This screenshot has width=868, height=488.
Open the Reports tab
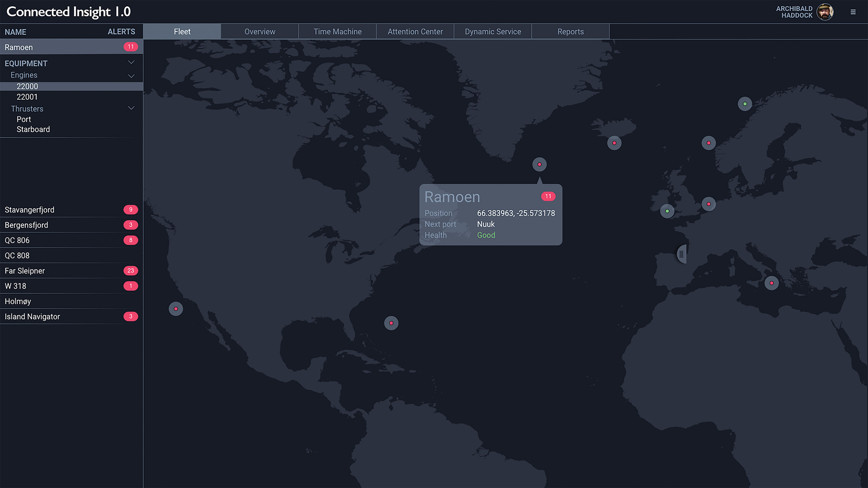tap(570, 31)
